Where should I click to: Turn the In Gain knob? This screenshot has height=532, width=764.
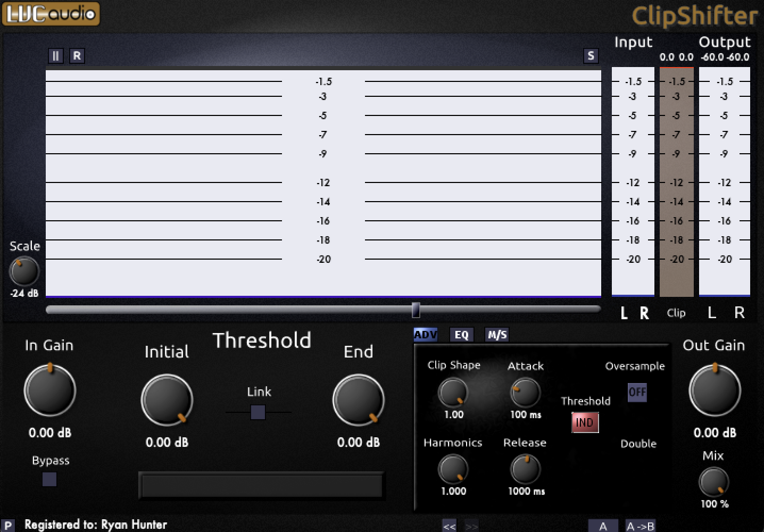click(x=49, y=390)
